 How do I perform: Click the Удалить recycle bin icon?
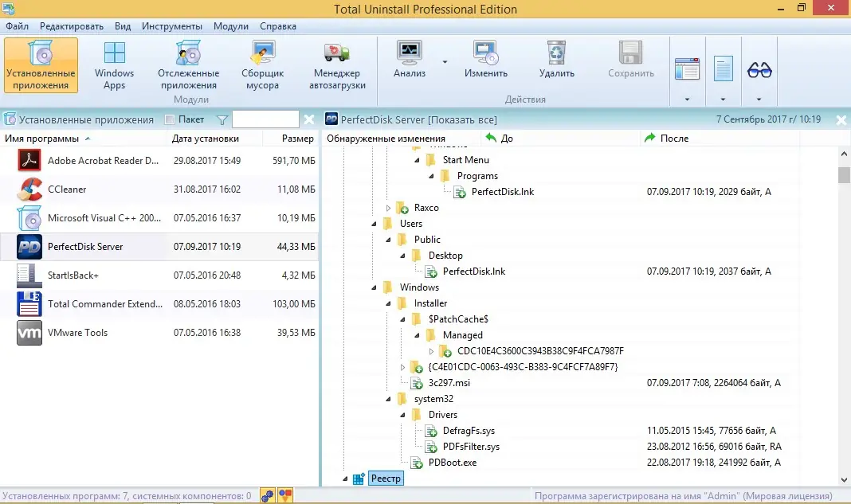point(556,53)
